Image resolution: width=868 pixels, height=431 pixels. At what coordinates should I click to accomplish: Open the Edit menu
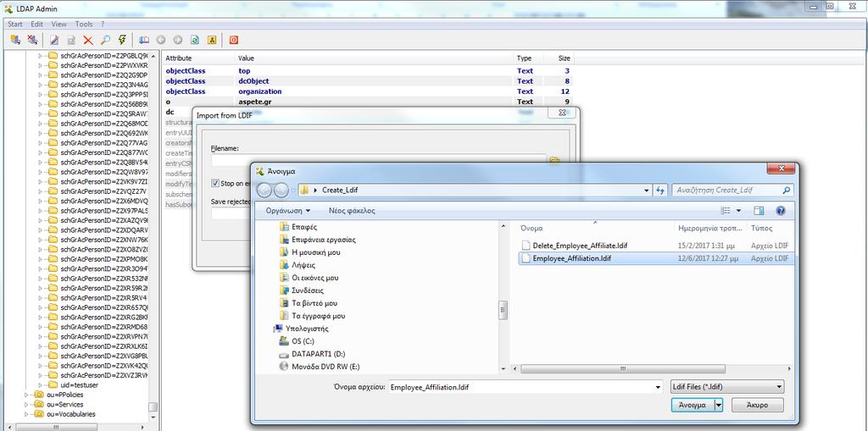coord(36,25)
